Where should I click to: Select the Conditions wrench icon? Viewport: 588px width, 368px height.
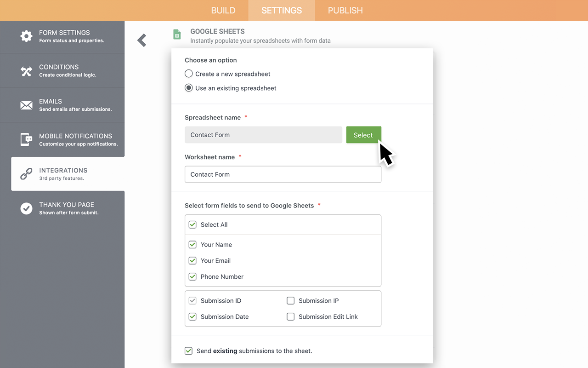(27, 70)
